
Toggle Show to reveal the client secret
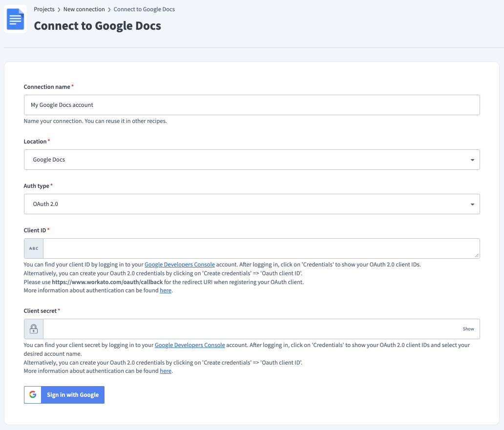point(468,328)
